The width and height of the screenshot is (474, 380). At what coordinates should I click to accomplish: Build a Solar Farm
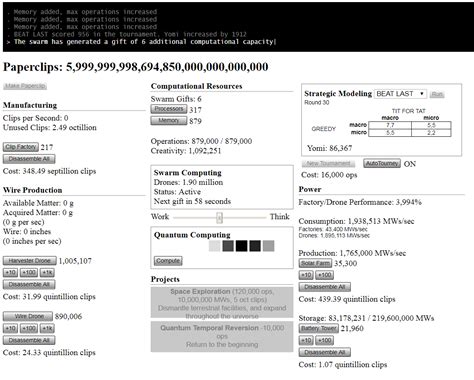(x=315, y=263)
